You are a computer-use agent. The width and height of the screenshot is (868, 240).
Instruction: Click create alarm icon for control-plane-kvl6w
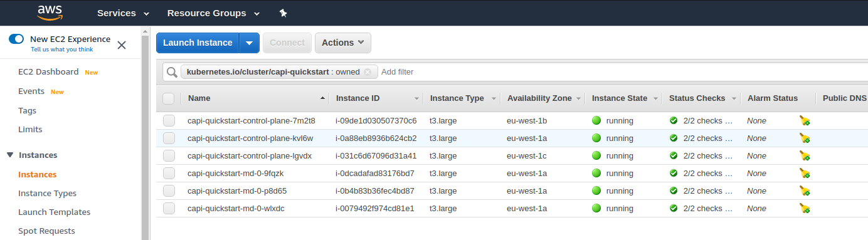(805, 138)
